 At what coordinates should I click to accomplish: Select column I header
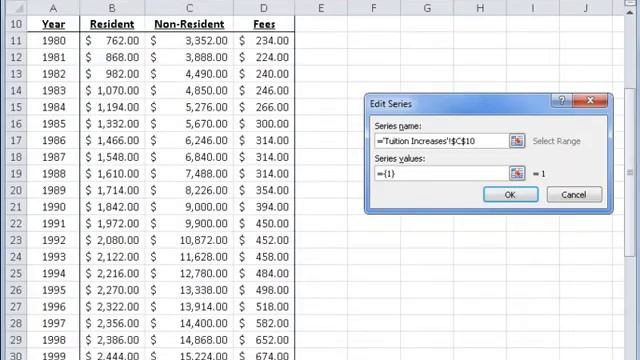click(533, 8)
